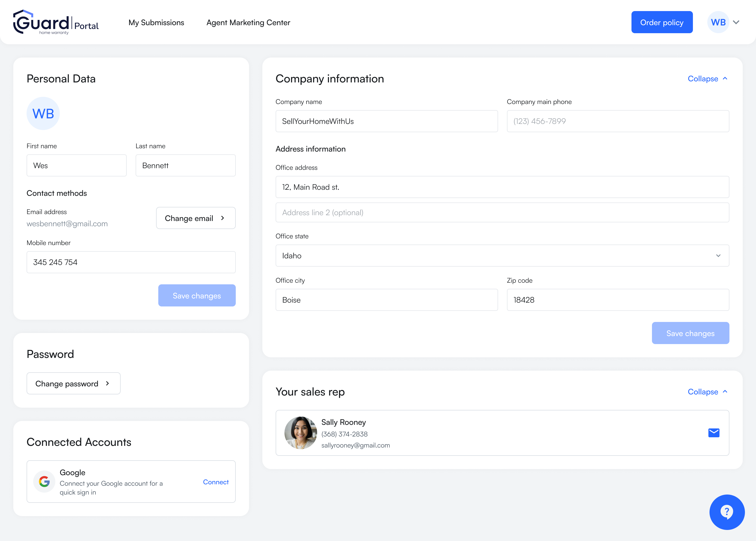The width and height of the screenshot is (756, 541).
Task: Go to My Submissions
Action: click(156, 23)
